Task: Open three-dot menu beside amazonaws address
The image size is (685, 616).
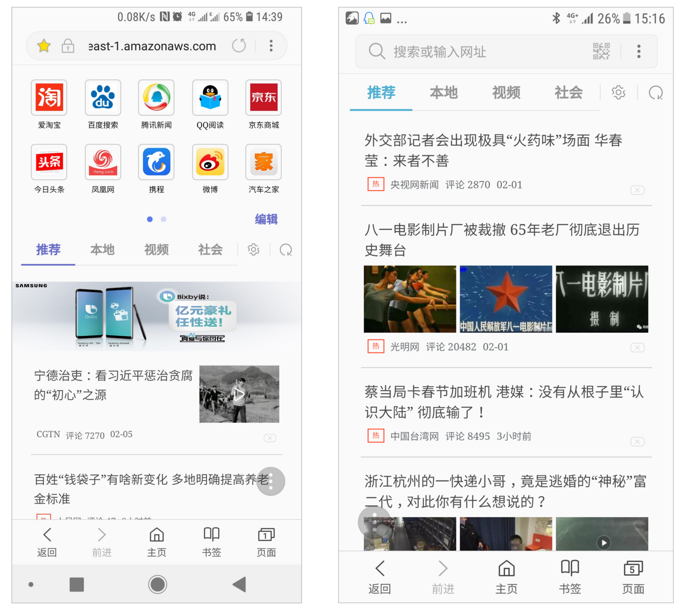Action: pos(271,46)
